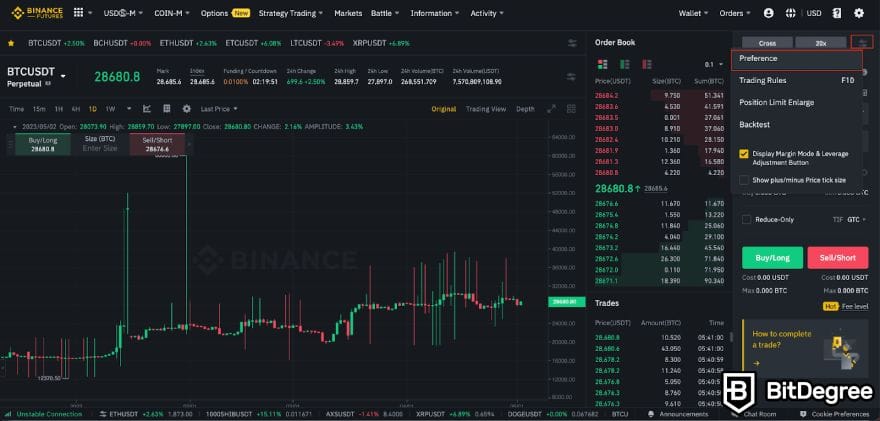Click the 28676.6 bid price row
Image resolution: width=880 pixels, height=421 pixels.
(x=659, y=204)
